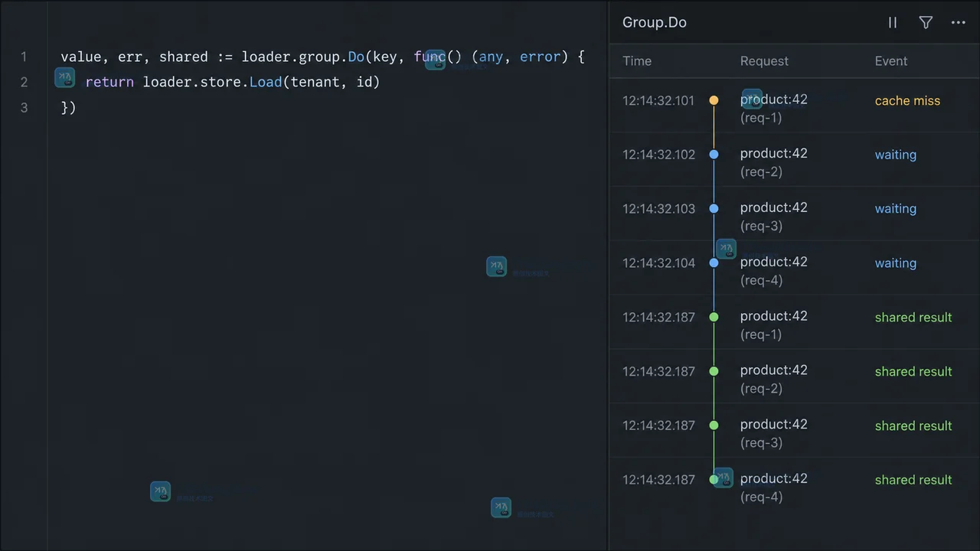980x551 pixels.
Task: Select blue timeline dot for req-3 waiting
Action: click(714, 209)
